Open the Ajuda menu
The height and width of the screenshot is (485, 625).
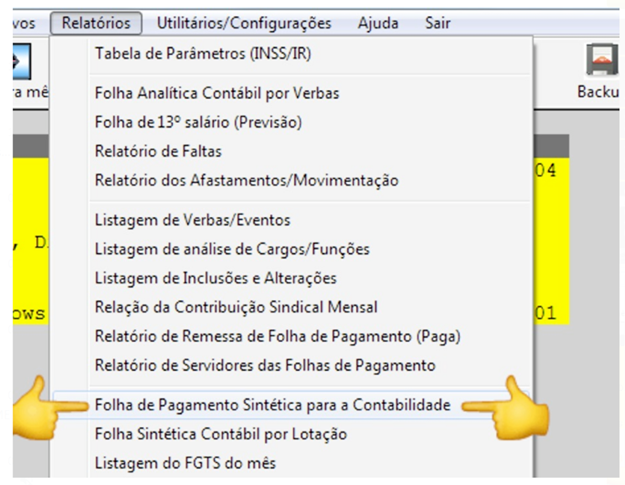(378, 23)
